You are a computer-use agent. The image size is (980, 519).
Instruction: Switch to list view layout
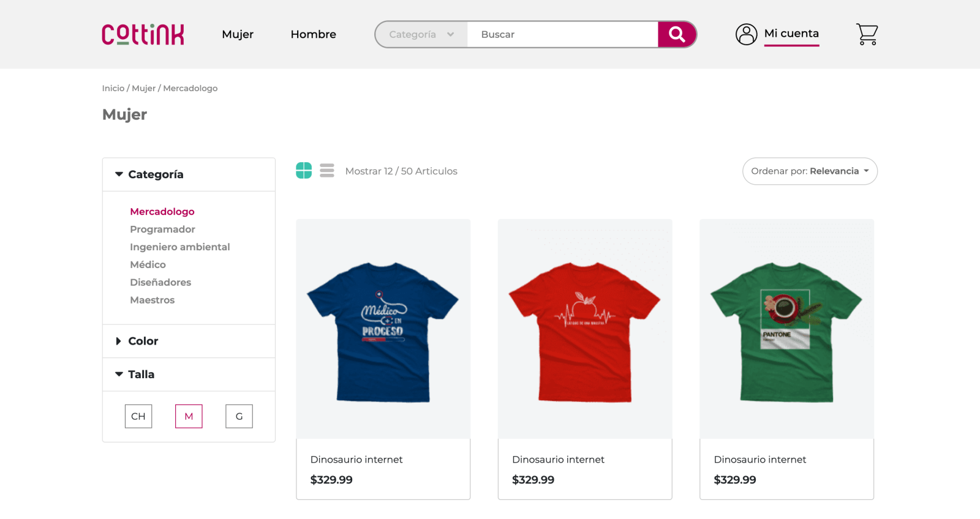point(327,171)
